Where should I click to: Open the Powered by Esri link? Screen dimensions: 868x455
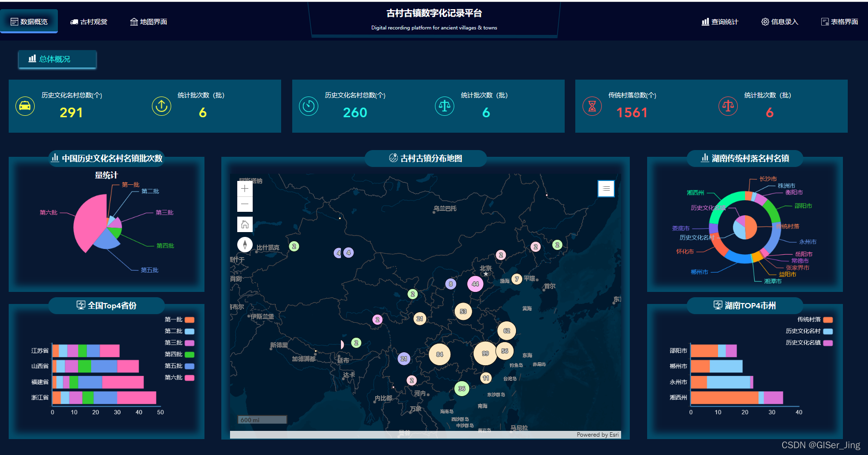pyautogui.click(x=597, y=435)
